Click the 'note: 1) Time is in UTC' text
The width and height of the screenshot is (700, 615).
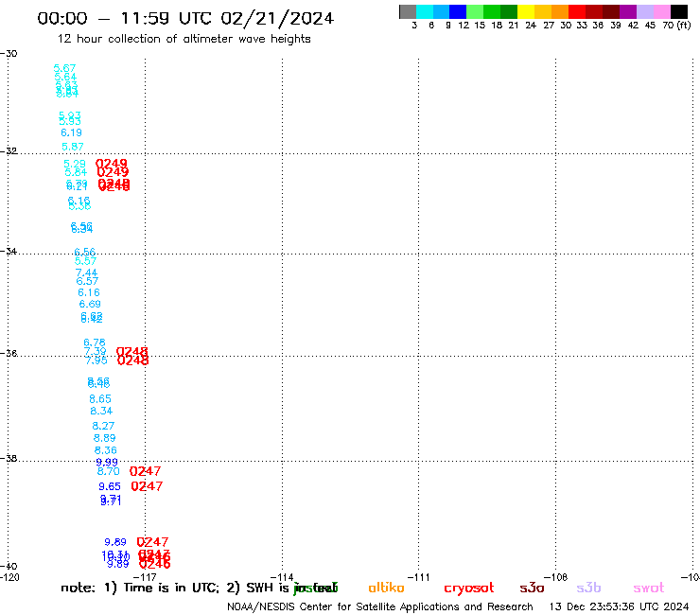pos(140,588)
